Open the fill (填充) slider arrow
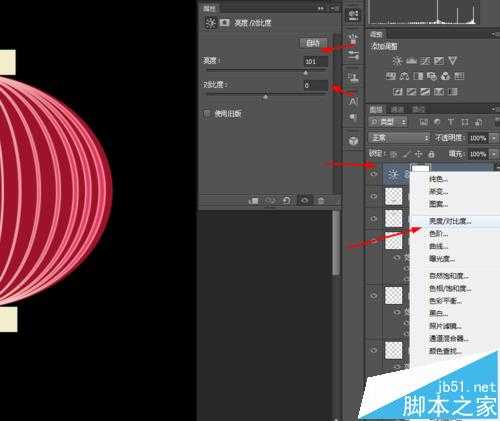The width and height of the screenshot is (500, 421). point(494,154)
